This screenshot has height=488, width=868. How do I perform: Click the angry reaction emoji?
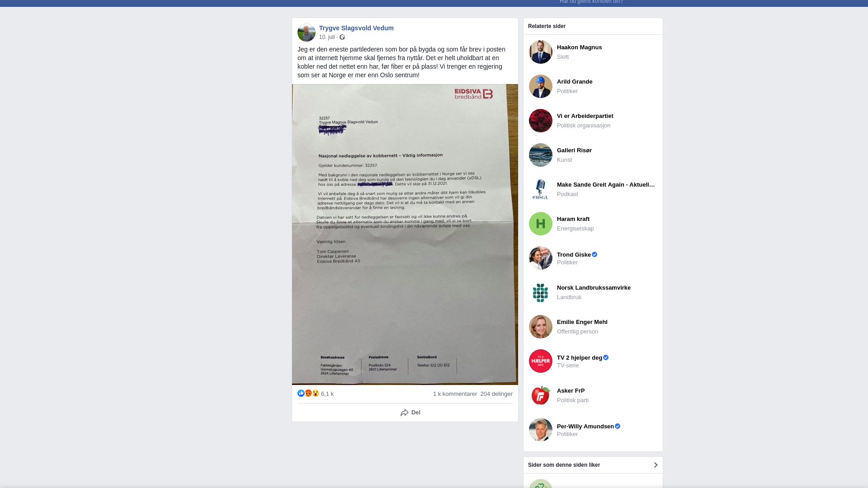(308, 393)
